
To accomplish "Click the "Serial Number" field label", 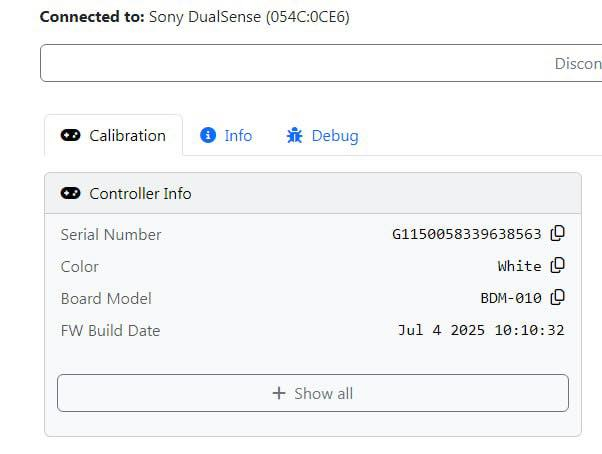I will pos(111,235).
